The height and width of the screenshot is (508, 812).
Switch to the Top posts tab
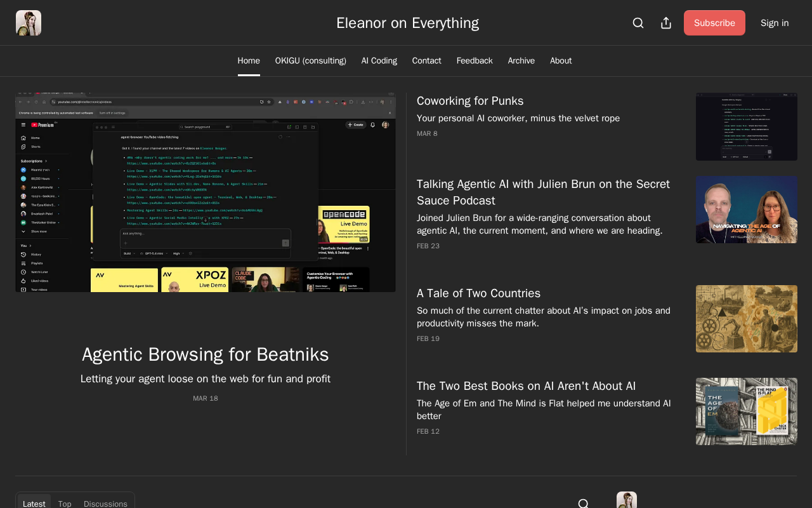point(65,504)
